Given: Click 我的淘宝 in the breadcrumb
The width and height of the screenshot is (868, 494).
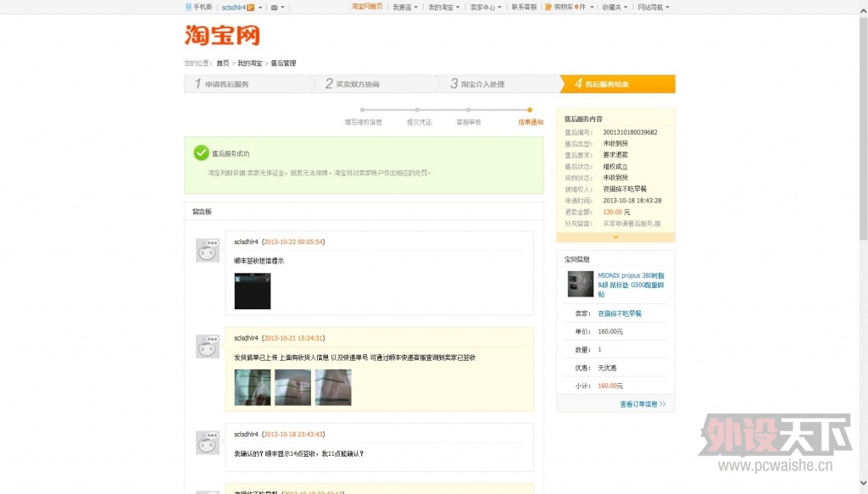Looking at the screenshot, I should (x=250, y=63).
